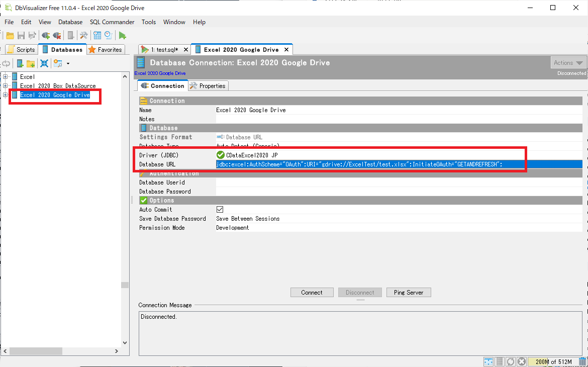Switch to the Favorites tab
The image size is (588, 367).
[105, 50]
